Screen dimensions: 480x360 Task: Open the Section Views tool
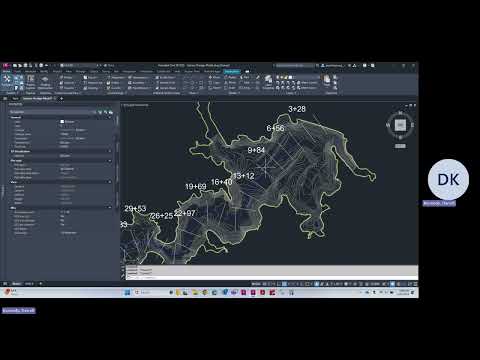pos(166,88)
